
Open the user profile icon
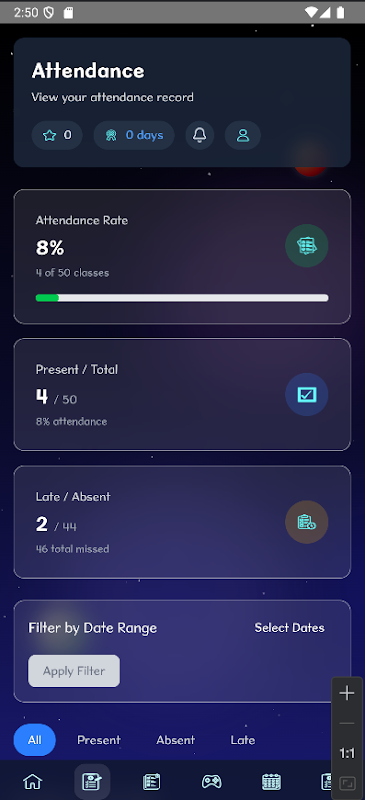coord(243,135)
